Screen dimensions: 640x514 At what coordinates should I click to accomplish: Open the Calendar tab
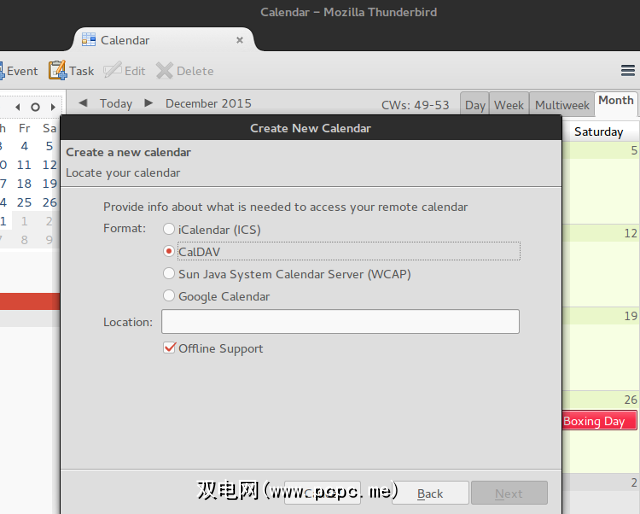163,40
